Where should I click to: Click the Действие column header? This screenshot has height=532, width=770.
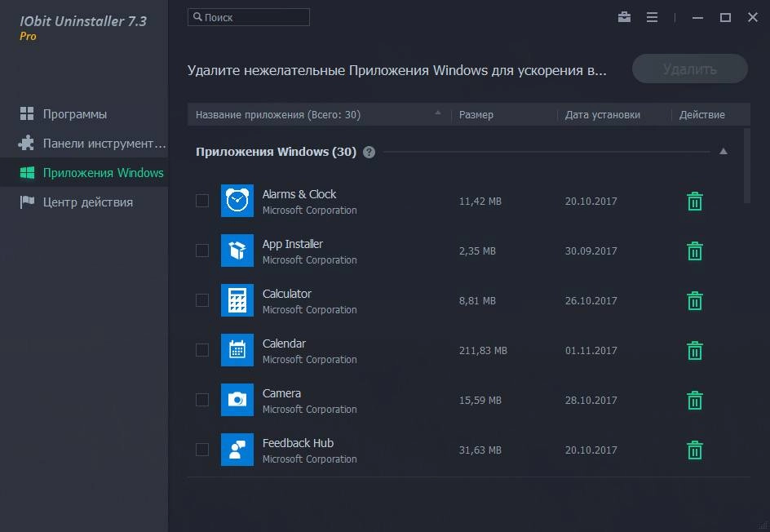tap(709, 114)
